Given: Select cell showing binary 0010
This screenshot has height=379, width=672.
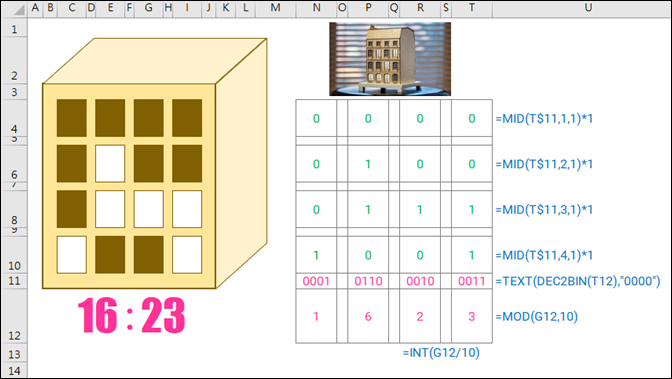Looking at the screenshot, I should [420, 281].
